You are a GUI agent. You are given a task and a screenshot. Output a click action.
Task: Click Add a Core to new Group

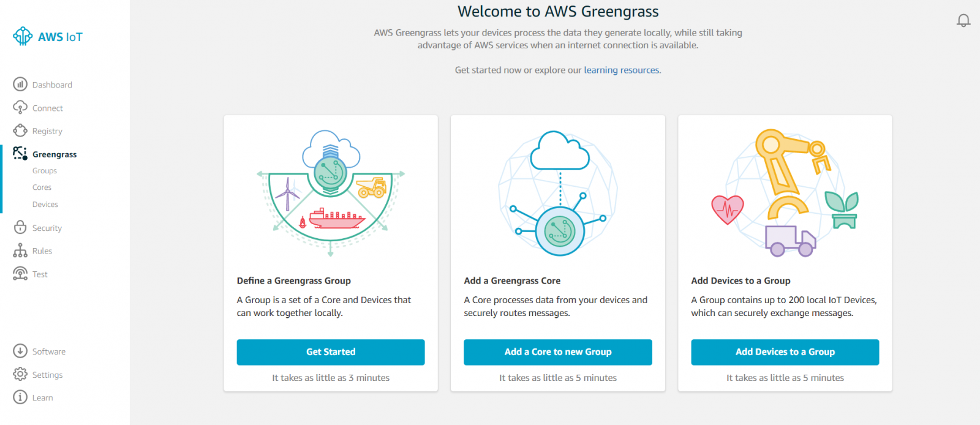[x=558, y=352]
